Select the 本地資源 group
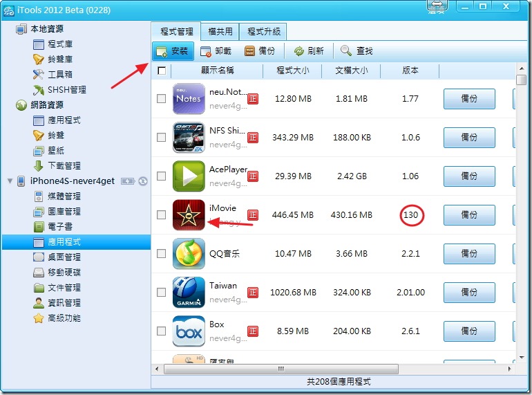The image size is (532, 395). coord(40,29)
